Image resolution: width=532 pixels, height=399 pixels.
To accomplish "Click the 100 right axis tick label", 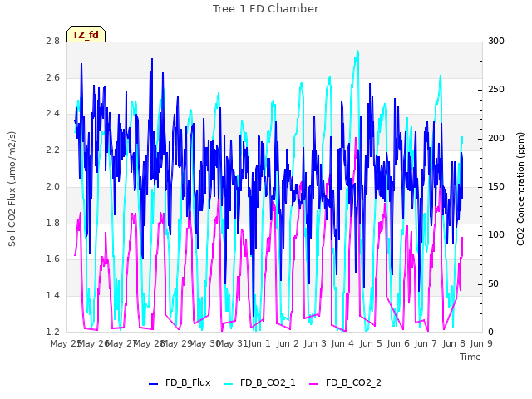I will click(496, 234).
